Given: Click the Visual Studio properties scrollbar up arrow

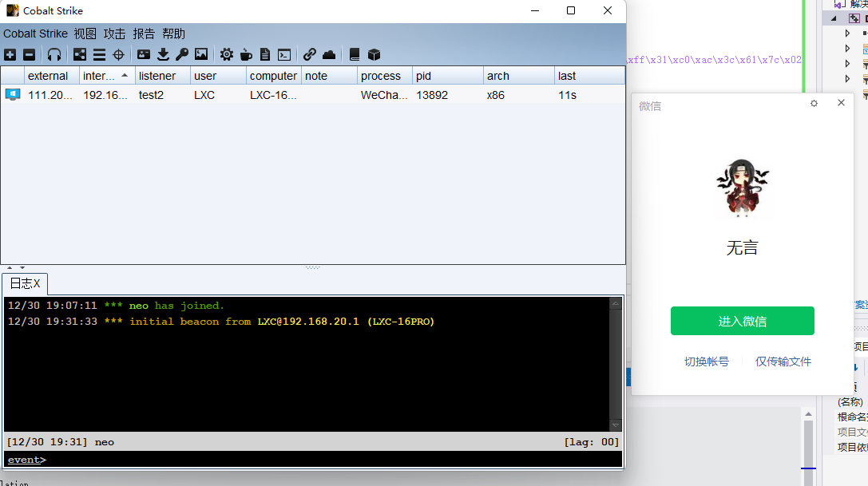Looking at the screenshot, I should (808, 414).
